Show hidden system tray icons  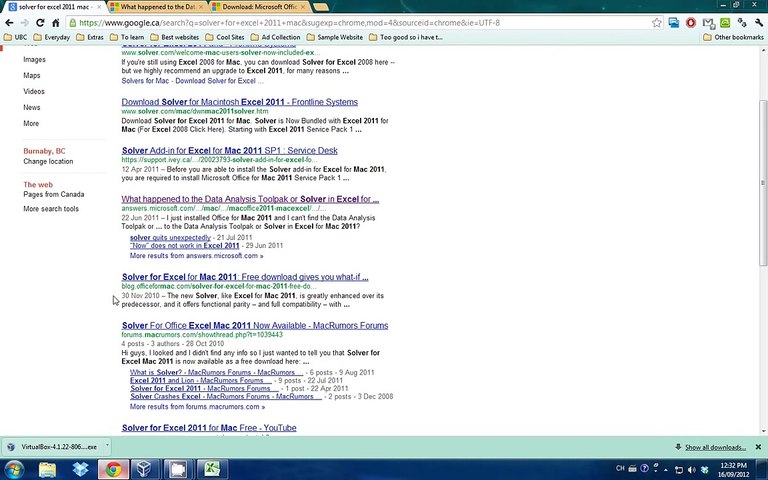point(666,470)
